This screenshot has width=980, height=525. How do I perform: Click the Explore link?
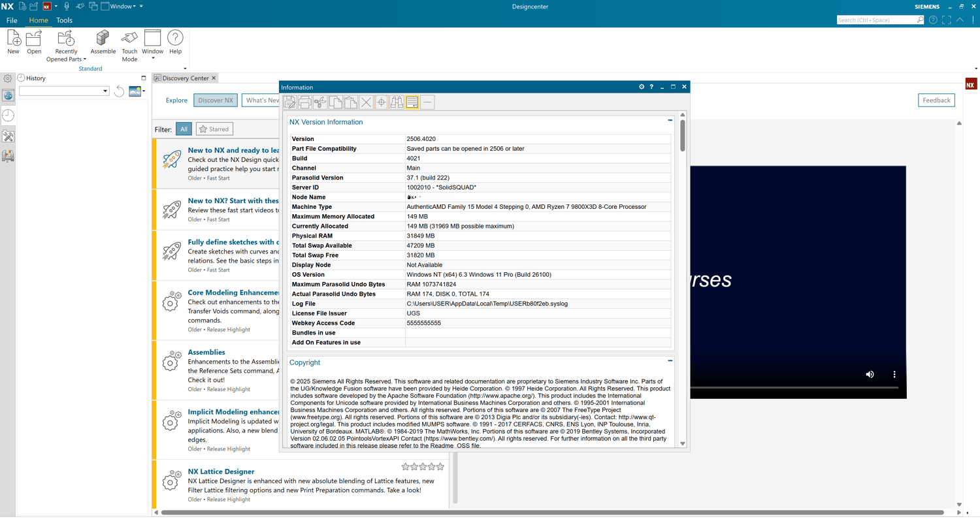[176, 101]
